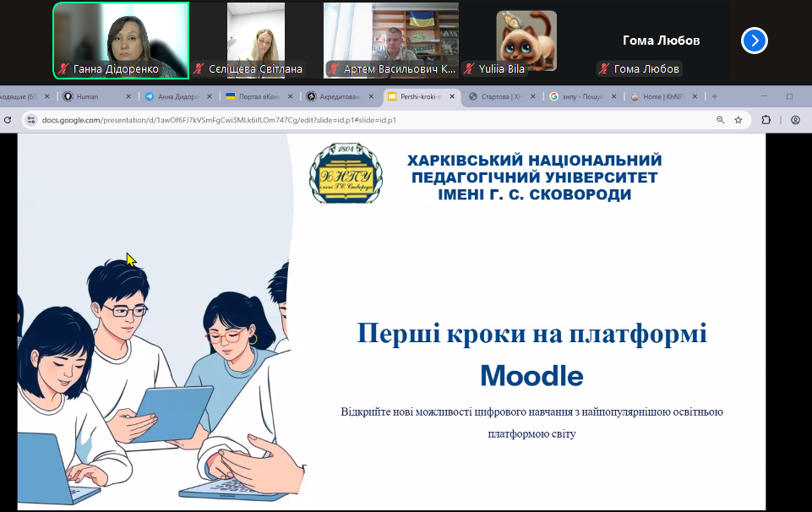Select Yuliia Bila's cat avatar tile
This screenshot has width=812, height=512.
click(x=526, y=41)
